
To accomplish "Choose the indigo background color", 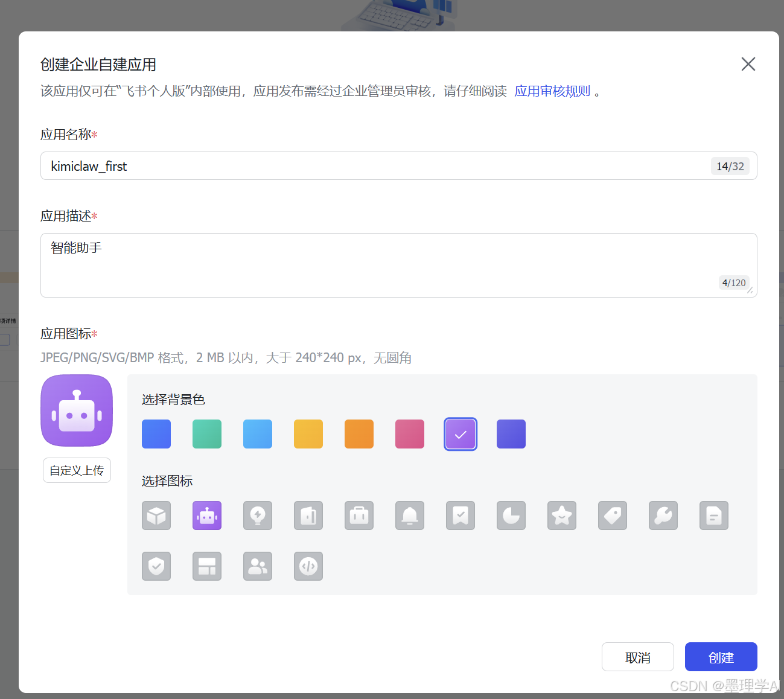I will pos(511,434).
